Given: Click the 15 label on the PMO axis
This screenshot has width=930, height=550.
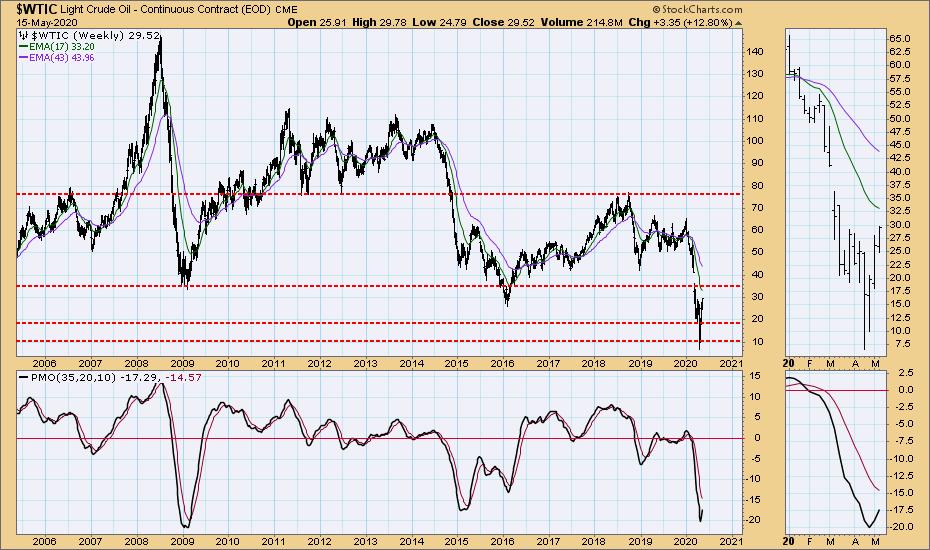Looking at the screenshot, I should (x=755, y=376).
